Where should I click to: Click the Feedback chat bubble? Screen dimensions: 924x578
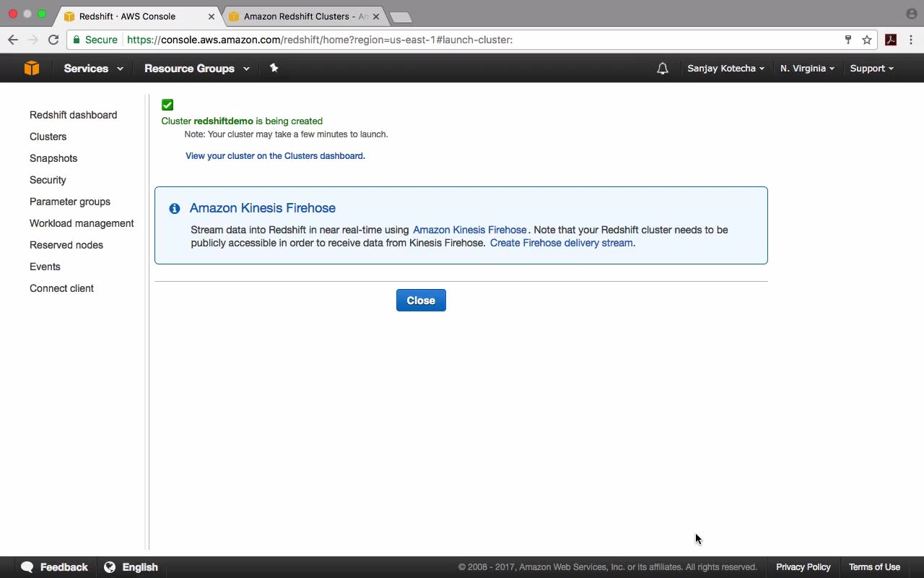54,567
